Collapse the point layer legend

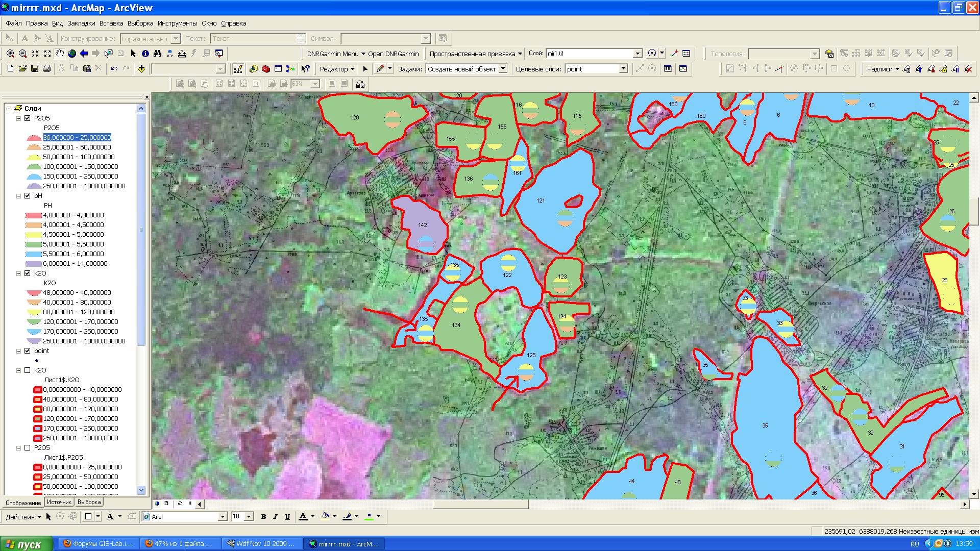[x=19, y=351]
